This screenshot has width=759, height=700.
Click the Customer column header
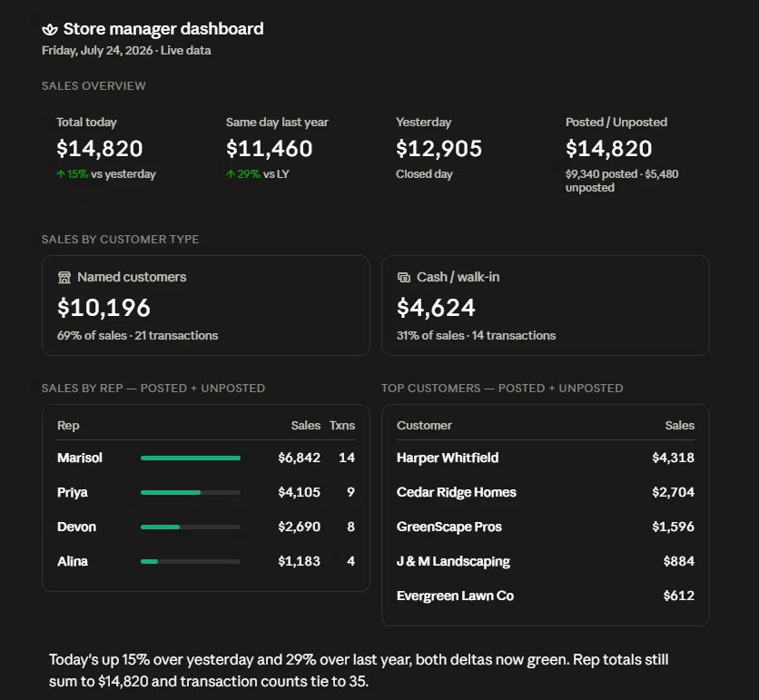(424, 426)
